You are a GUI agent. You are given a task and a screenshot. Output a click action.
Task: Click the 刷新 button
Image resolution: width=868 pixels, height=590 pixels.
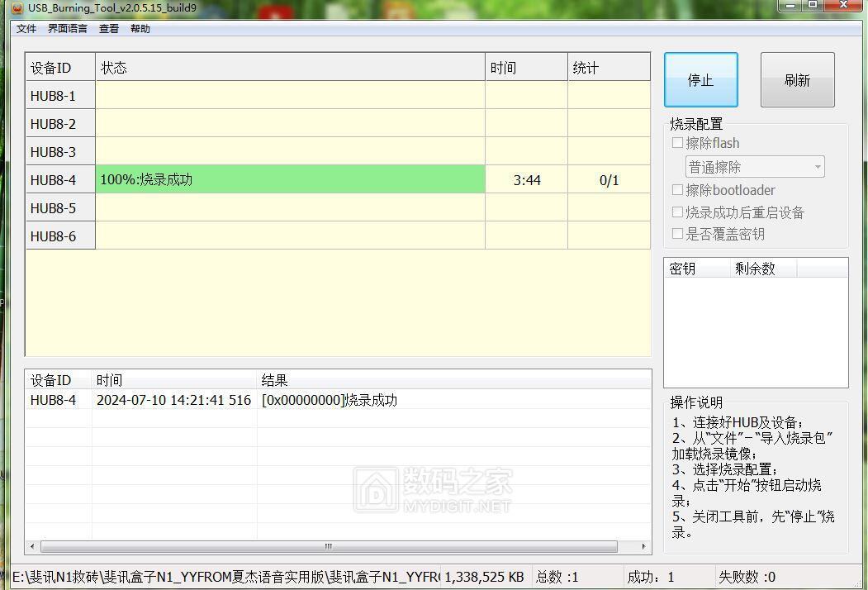798,80
